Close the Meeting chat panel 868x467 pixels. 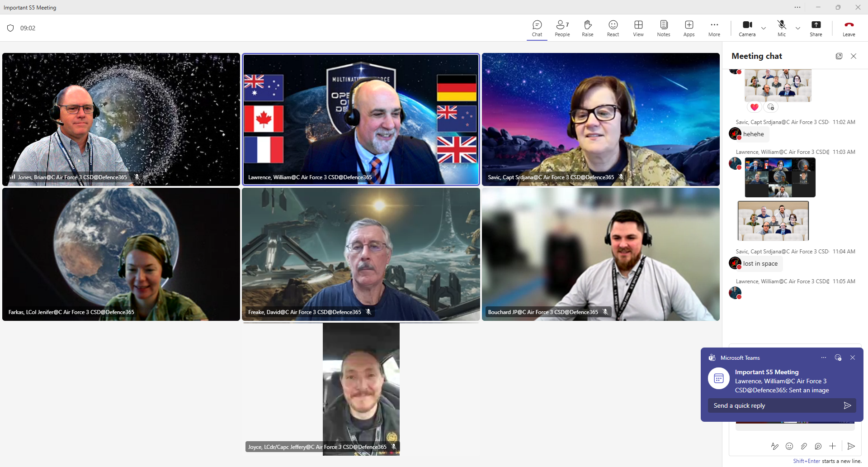(854, 56)
